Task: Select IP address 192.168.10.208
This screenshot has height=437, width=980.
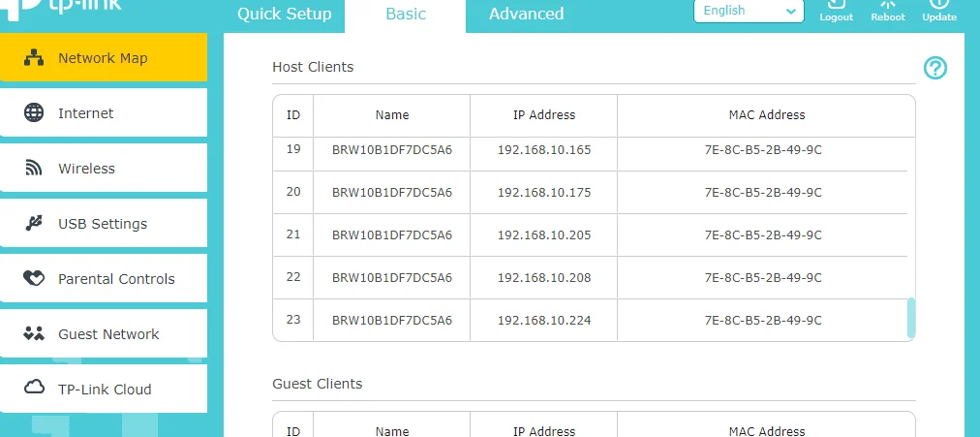Action: coord(544,277)
